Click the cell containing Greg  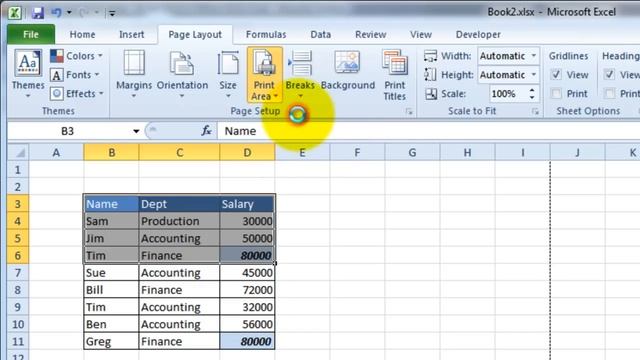(111, 341)
